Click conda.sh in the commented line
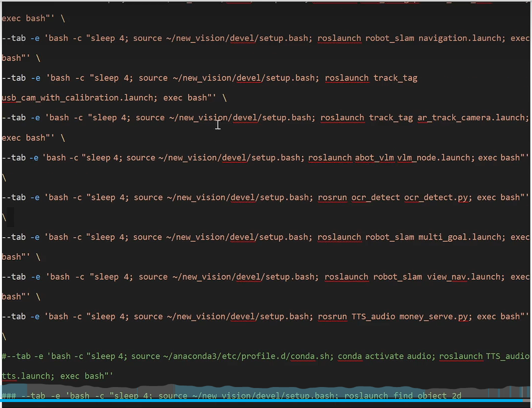Viewport: 532px width, 408px height. point(310,357)
